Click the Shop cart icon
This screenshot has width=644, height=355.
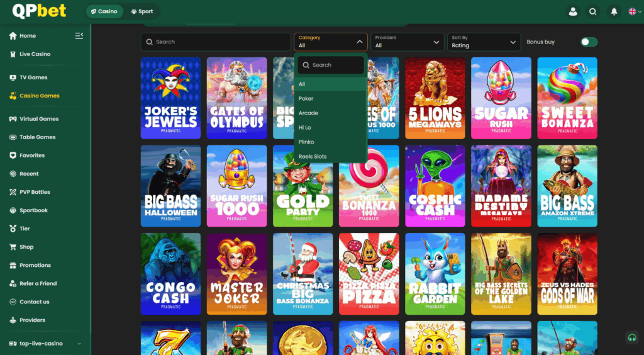coord(13,247)
